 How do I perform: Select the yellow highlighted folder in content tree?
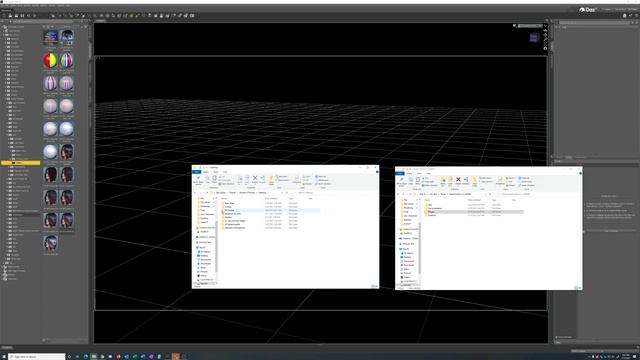[x=20, y=163]
